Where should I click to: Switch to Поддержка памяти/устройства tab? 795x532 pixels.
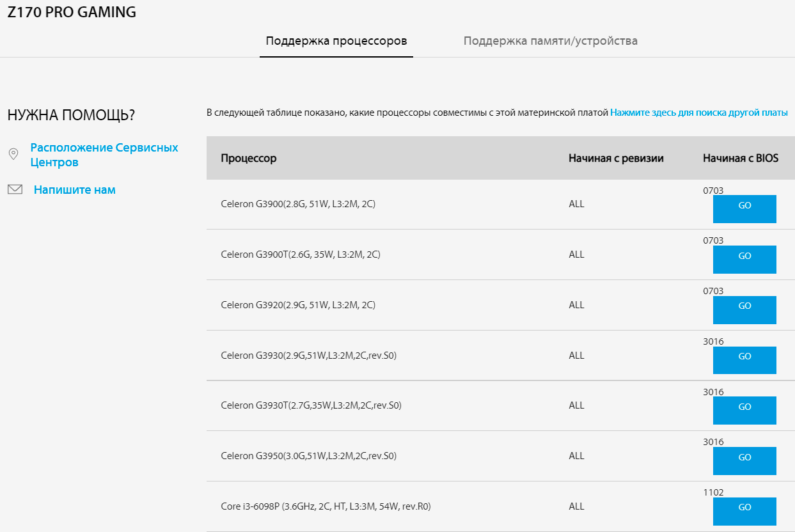550,41
